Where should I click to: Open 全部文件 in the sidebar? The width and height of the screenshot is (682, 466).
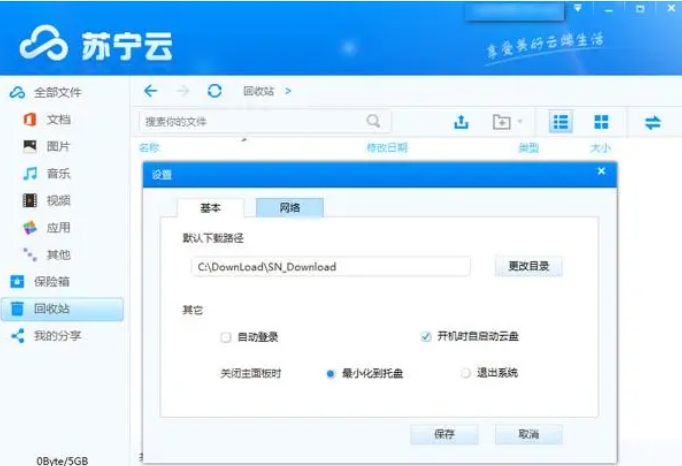[x=57, y=92]
